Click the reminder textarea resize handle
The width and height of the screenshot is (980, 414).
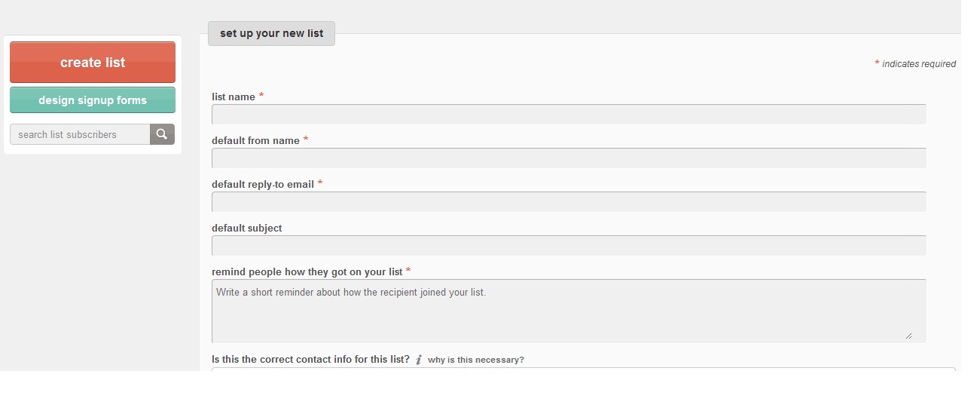click(908, 336)
